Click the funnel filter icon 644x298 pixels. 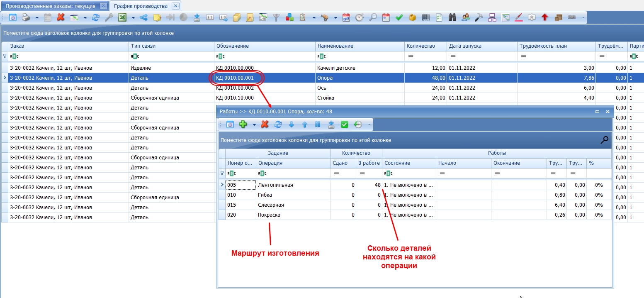[277, 17]
